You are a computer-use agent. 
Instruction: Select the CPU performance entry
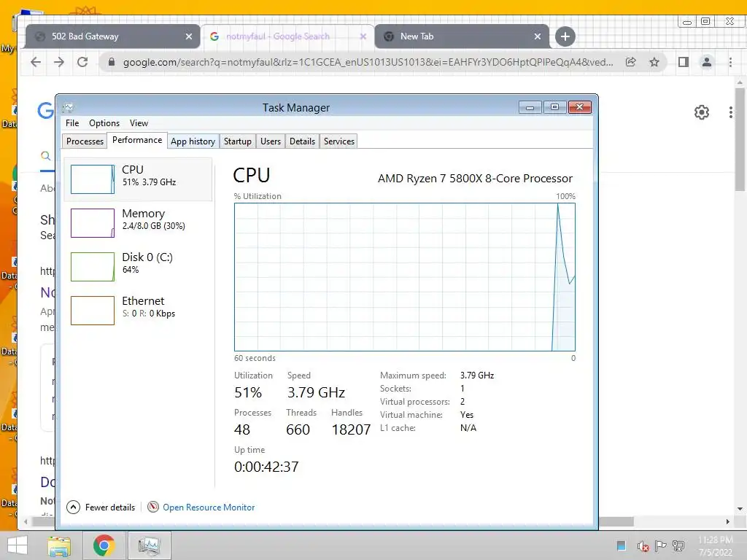[138, 179]
